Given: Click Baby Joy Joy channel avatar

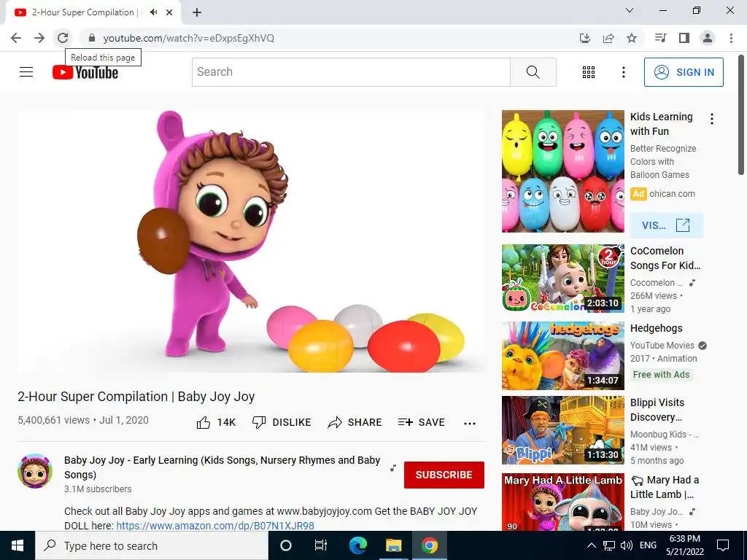Looking at the screenshot, I should (35, 471).
